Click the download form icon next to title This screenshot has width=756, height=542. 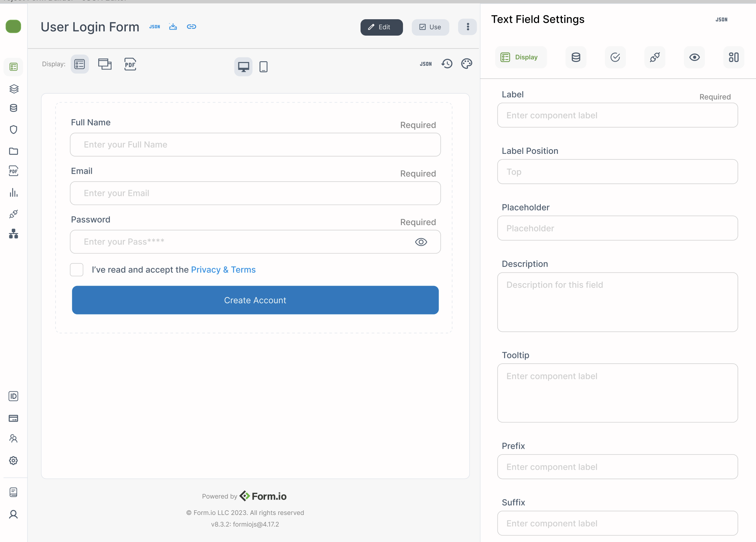click(x=173, y=27)
